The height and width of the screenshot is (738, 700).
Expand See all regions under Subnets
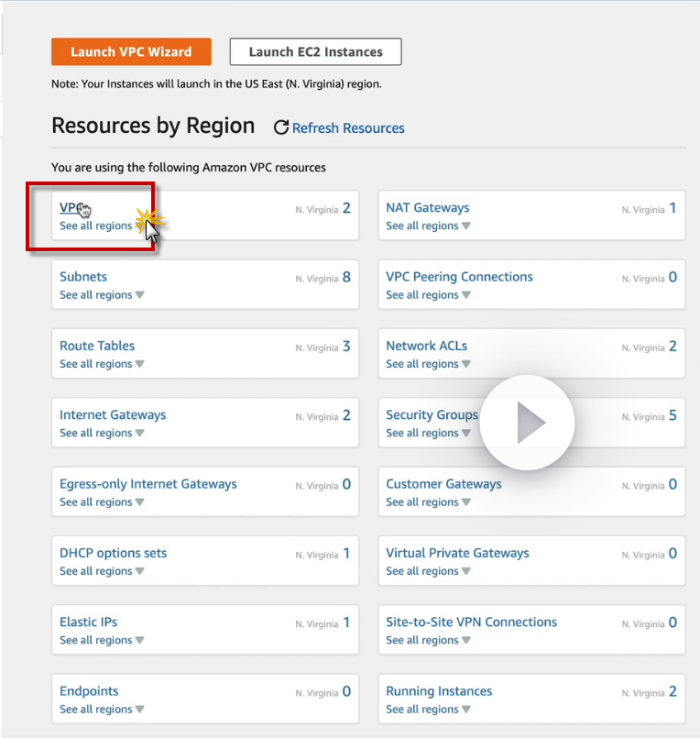click(x=102, y=295)
